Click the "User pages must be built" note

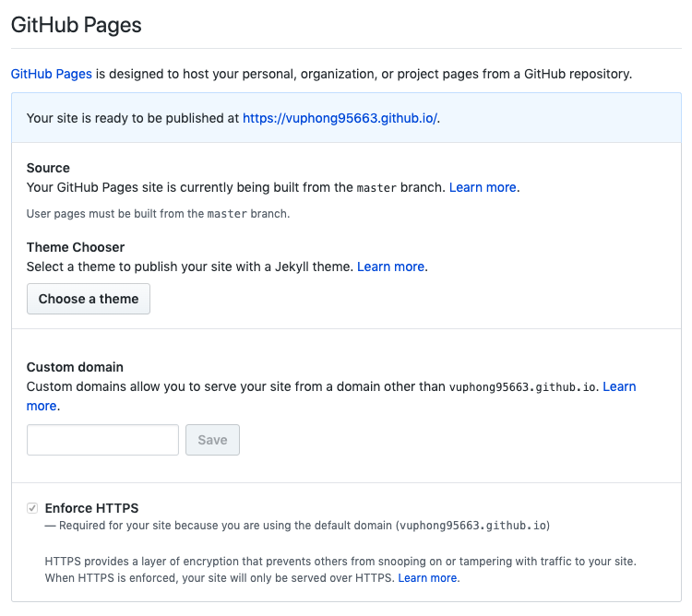click(x=158, y=214)
